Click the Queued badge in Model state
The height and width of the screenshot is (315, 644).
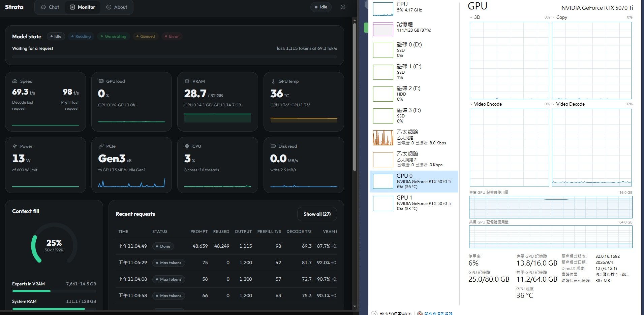(x=145, y=36)
